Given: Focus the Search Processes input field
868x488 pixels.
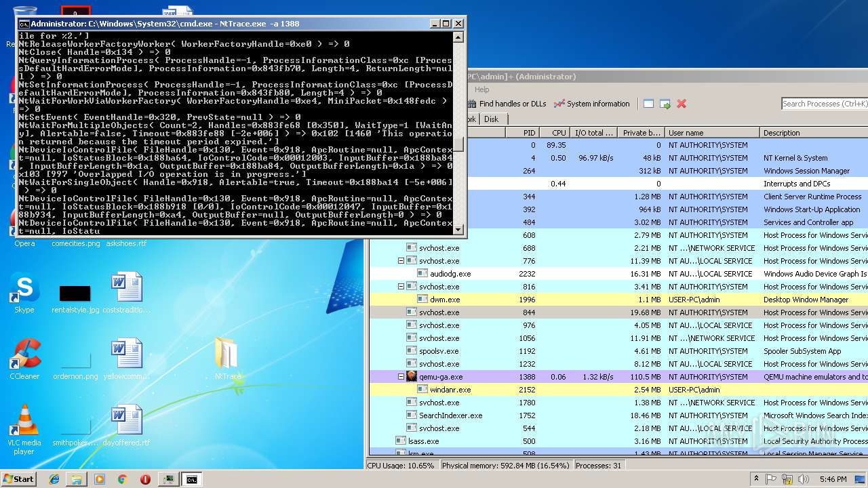Looking at the screenshot, I should (825, 104).
